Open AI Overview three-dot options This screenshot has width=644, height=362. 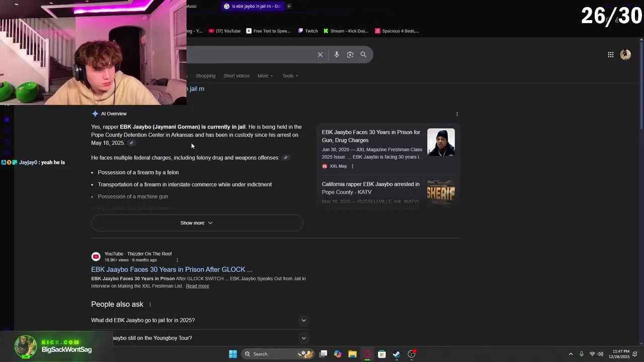point(457,114)
